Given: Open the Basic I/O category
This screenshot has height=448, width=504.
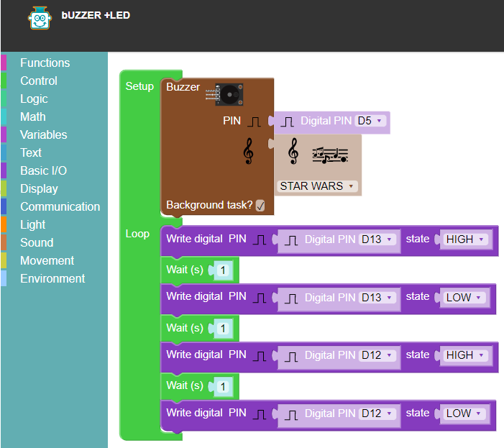Looking at the screenshot, I should [43, 171].
